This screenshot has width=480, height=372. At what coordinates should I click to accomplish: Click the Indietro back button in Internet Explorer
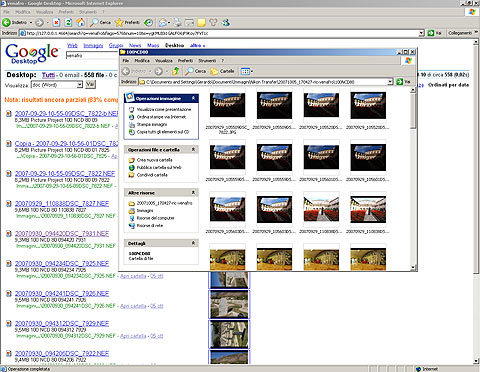point(15,23)
